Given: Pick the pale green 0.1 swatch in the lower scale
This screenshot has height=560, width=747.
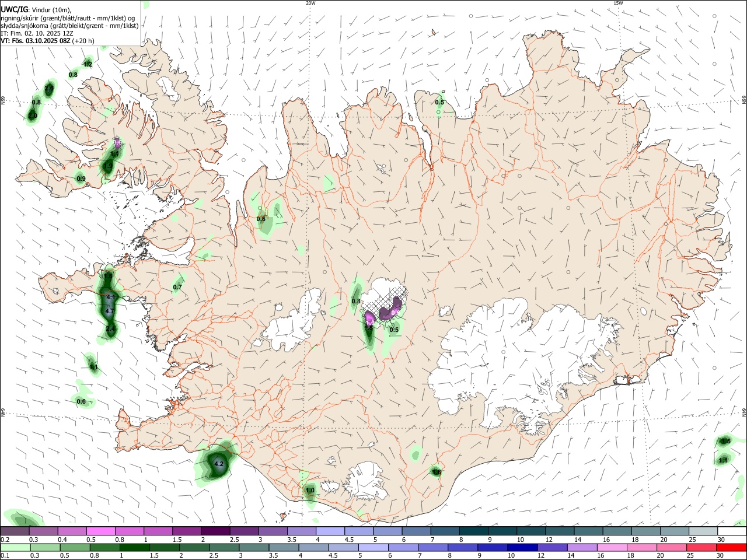Looking at the screenshot, I should point(15,548).
